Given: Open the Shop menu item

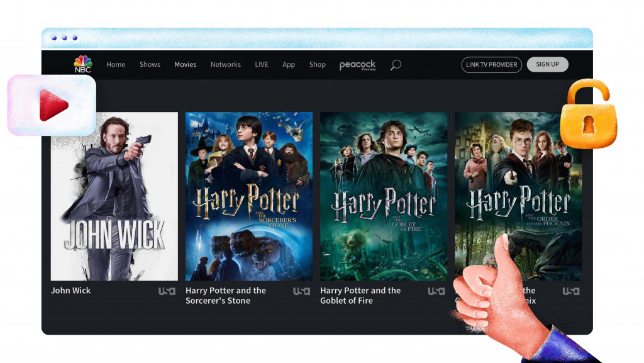Looking at the screenshot, I should (318, 64).
